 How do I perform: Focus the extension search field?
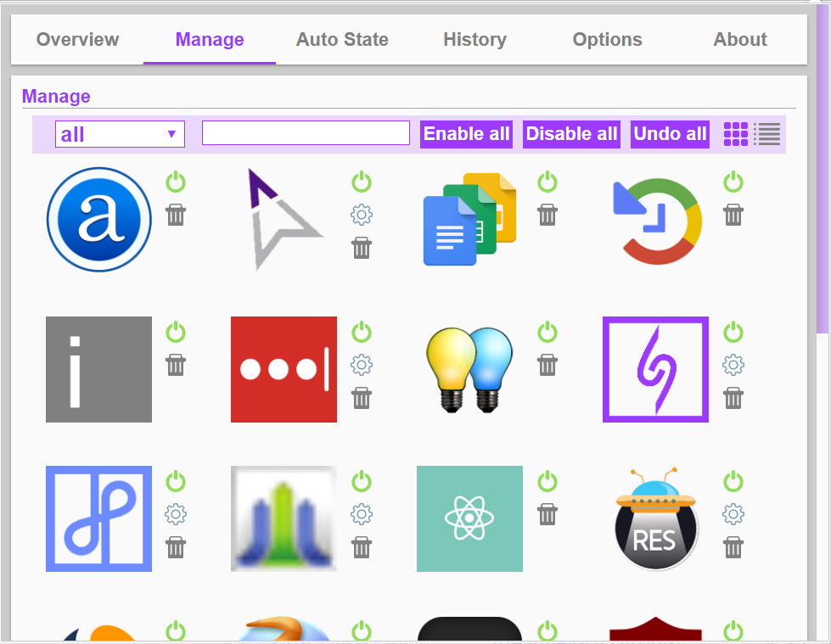click(306, 133)
